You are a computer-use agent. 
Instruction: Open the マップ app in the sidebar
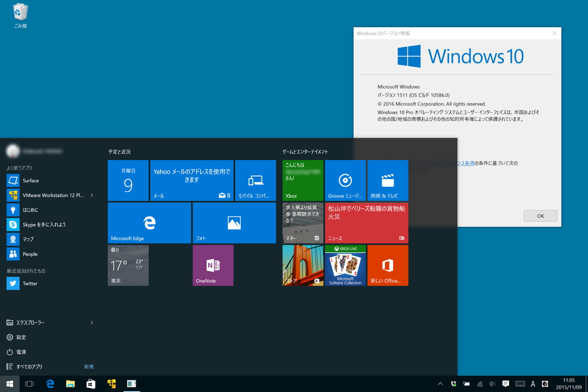(28, 239)
